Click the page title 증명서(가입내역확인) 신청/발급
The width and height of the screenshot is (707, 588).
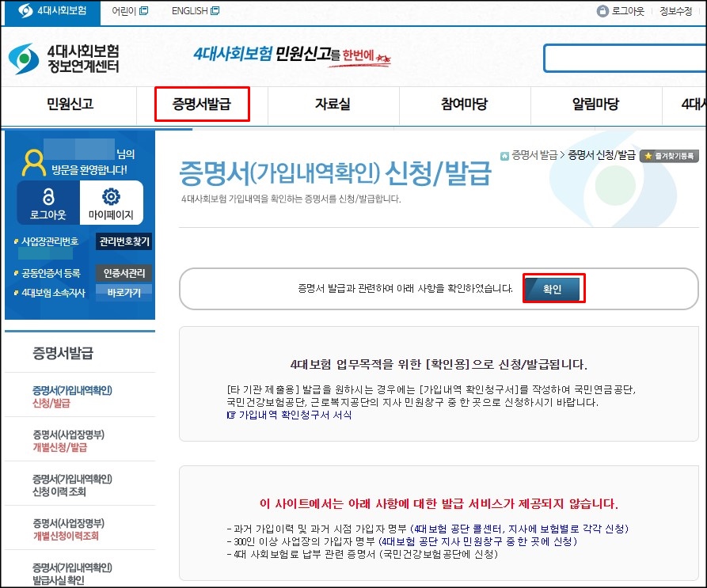click(335, 173)
